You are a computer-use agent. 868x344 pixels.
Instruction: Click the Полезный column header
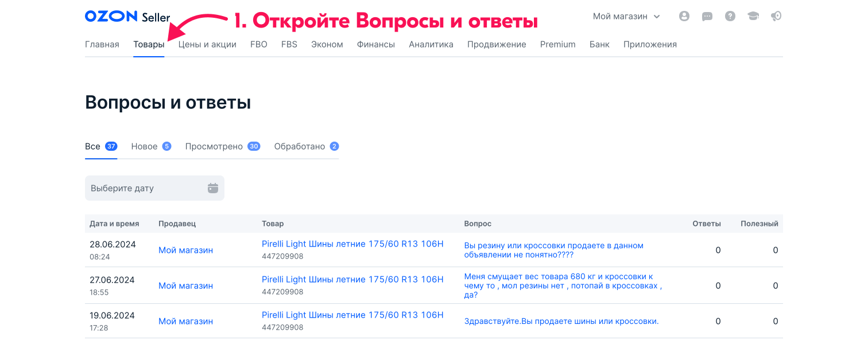(x=759, y=224)
